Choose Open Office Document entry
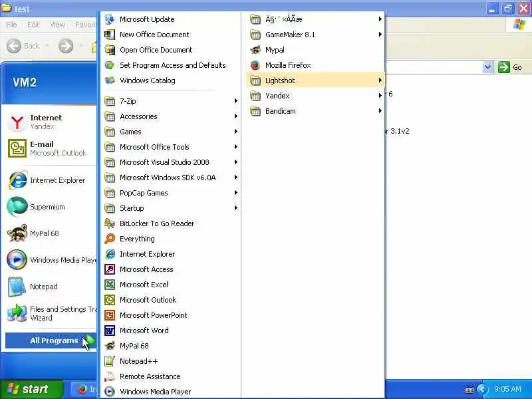This screenshot has width=532, height=399. [171, 50]
